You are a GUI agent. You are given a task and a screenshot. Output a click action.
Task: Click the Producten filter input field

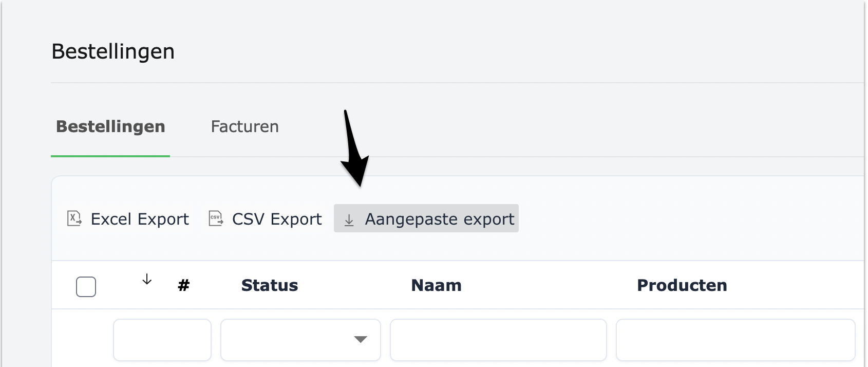[x=735, y=340]
